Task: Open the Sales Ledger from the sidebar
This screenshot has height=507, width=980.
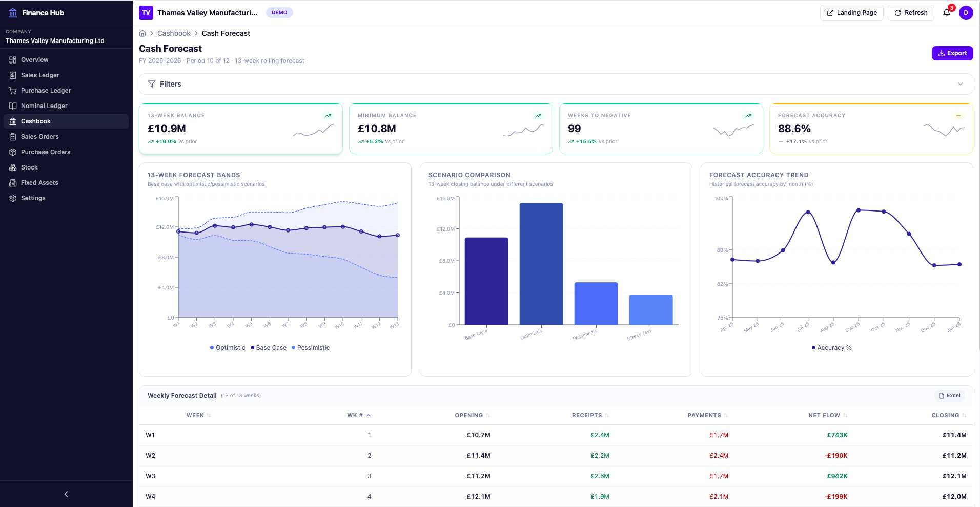Action: click(x=40, y=75)
